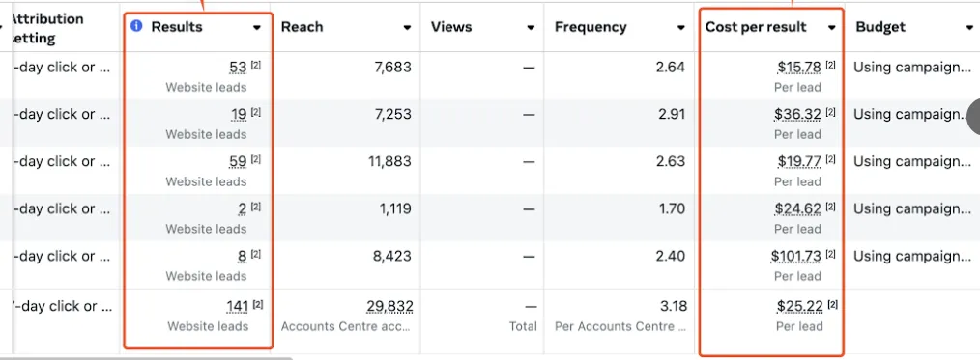Select the $101.73 cost per lead value
The image size is (980, 360).
(795, 257)
